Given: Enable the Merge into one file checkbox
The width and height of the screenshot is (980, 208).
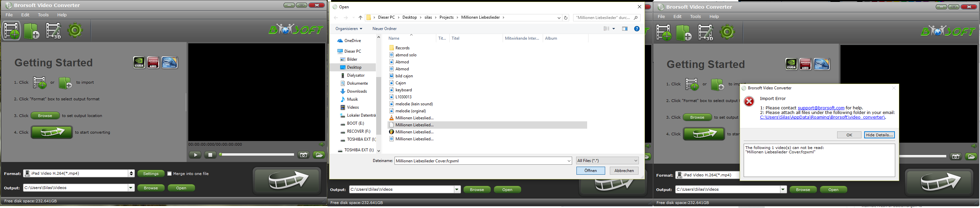Looking at the screenshot, I should pos(170,174).
